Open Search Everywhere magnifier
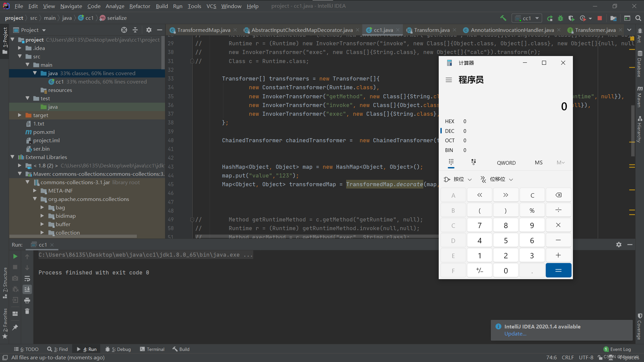This screenshot has height=362, width=644. coord(638,18)
